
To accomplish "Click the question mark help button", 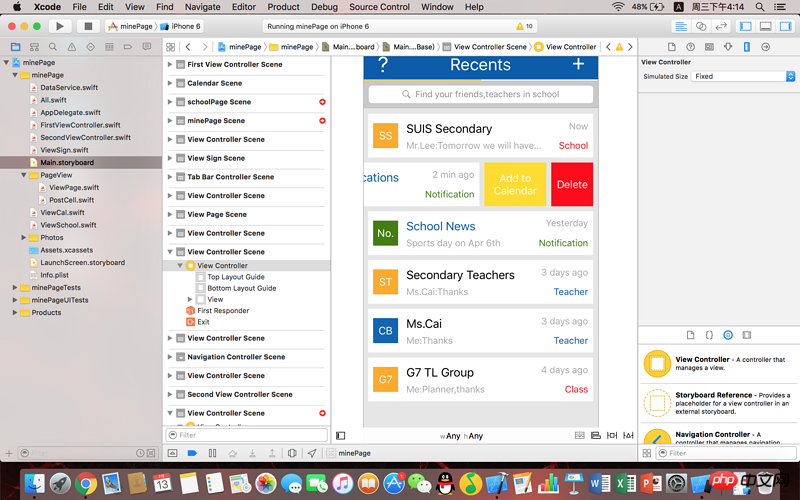I will (383, 65).
